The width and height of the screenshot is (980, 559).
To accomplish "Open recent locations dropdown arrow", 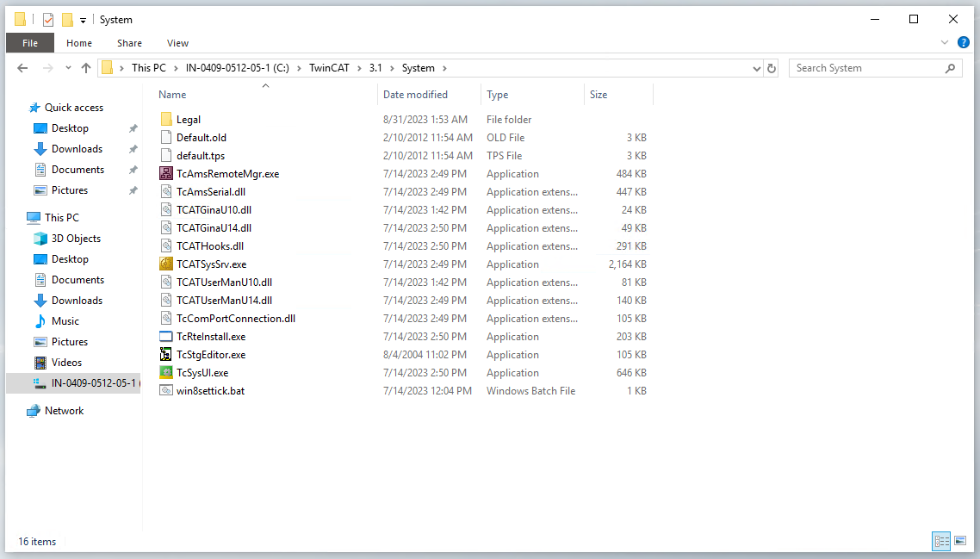I will coord(67,68).
